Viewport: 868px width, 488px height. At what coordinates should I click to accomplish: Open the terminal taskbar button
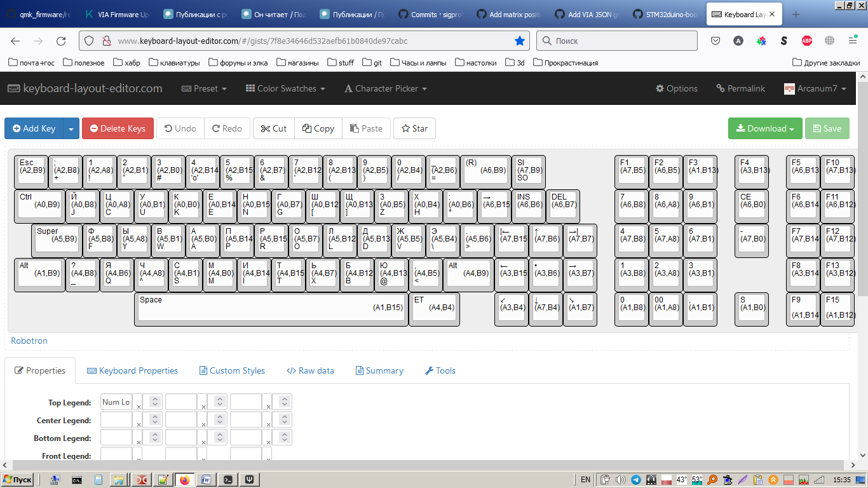point(227,480)
